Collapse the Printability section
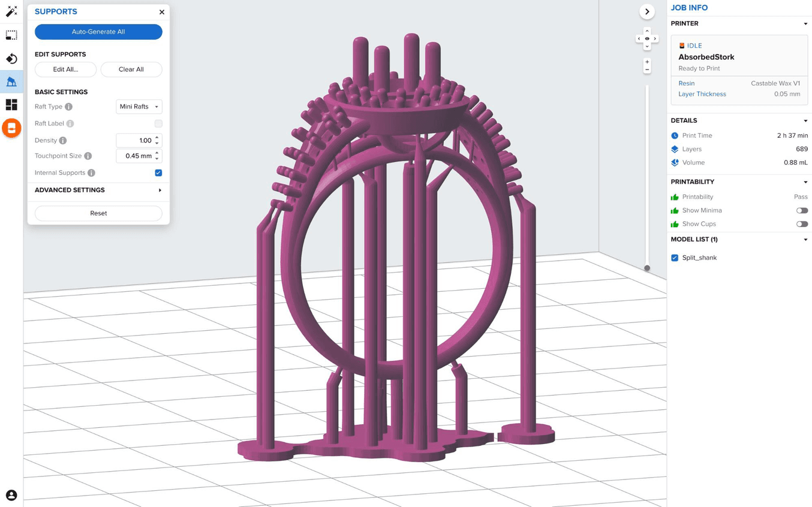 (805, 182)
